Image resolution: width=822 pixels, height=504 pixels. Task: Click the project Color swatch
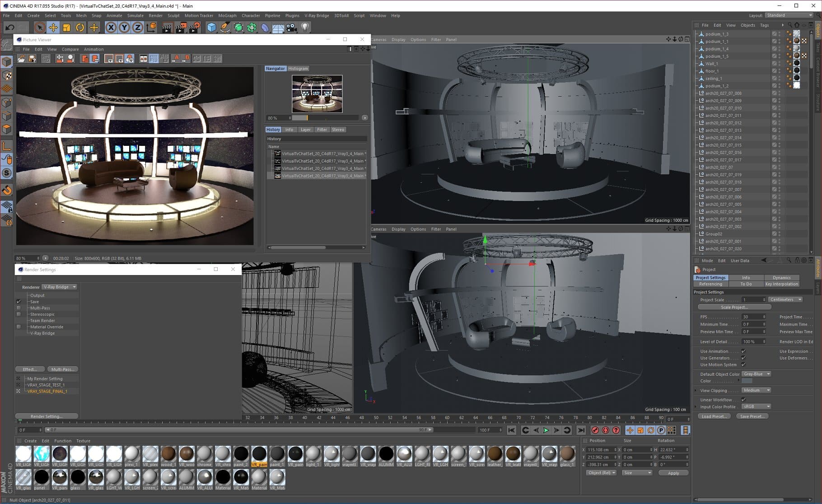[x=747, y=381]
